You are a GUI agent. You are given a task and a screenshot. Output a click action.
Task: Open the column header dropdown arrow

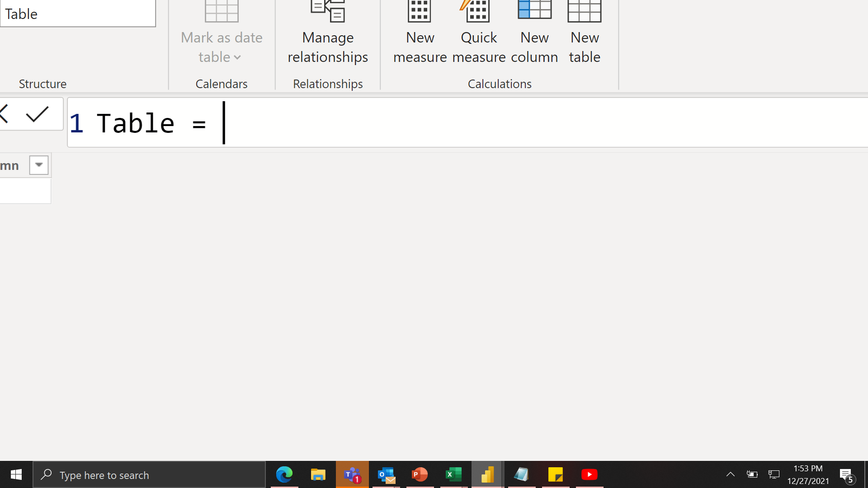pyautogui.click(x=39, y=165)
